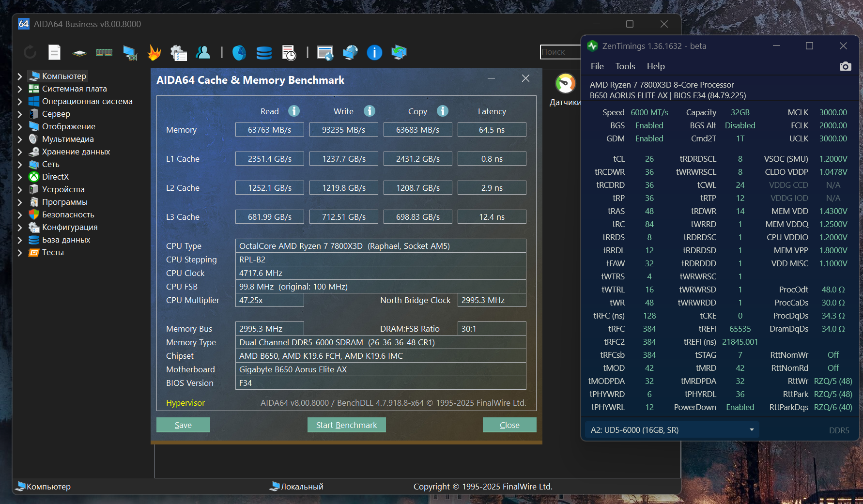Click the DRAM:FSB Ratio value 30:1
863x504 pixels.
click(x=492, y=329)
